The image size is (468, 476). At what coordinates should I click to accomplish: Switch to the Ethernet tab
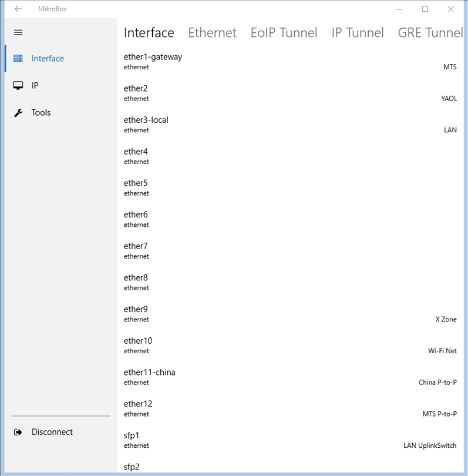[212, 33]
